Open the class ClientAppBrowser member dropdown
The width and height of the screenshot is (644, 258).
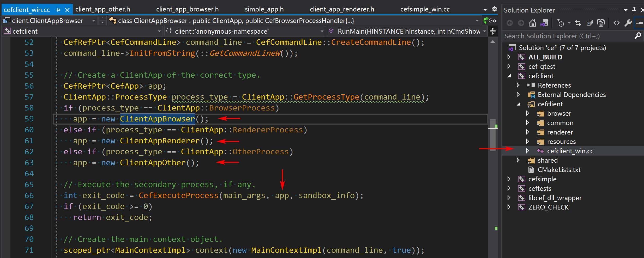(477, 21)
